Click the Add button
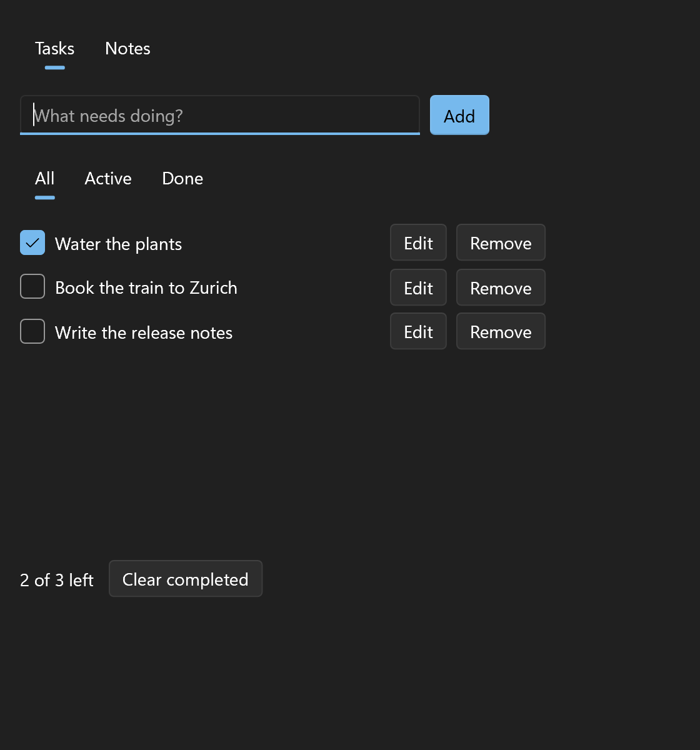The width and height of the screenshot is (700, 750). tap(459, 115)
